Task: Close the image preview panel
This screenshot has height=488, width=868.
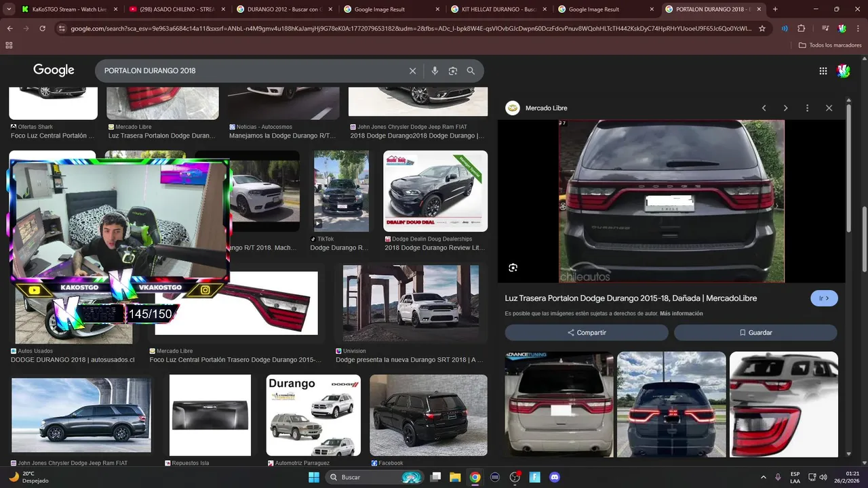Action: tap(829, 108)
